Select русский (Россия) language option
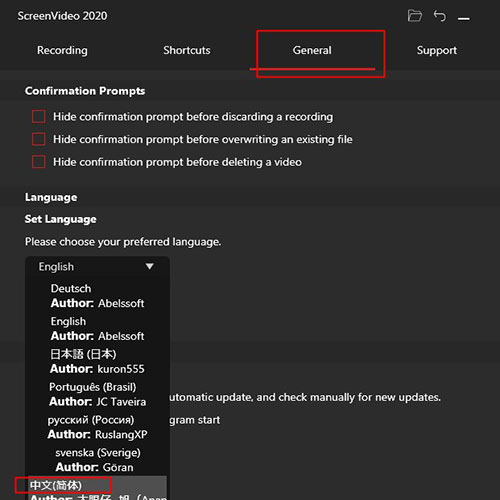Viewport: 500px width, 500px height. point(97,427)
